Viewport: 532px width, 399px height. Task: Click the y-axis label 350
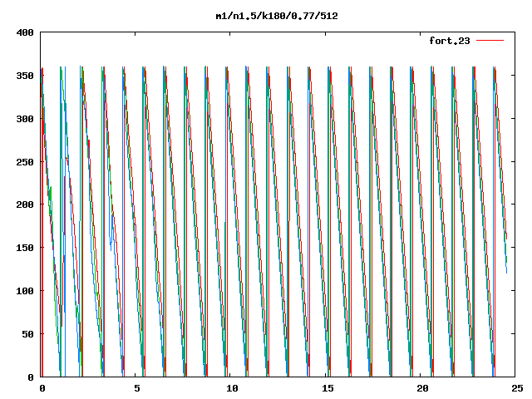(x=25, y=76)
